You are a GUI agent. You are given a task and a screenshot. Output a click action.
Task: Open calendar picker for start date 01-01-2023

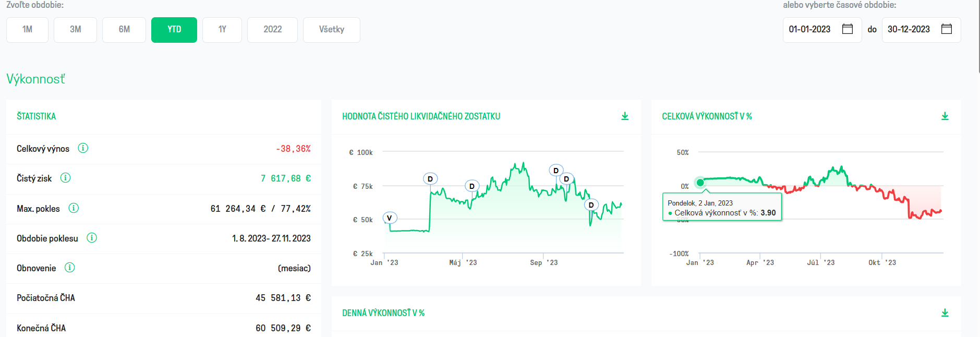(x=848, y=29)
